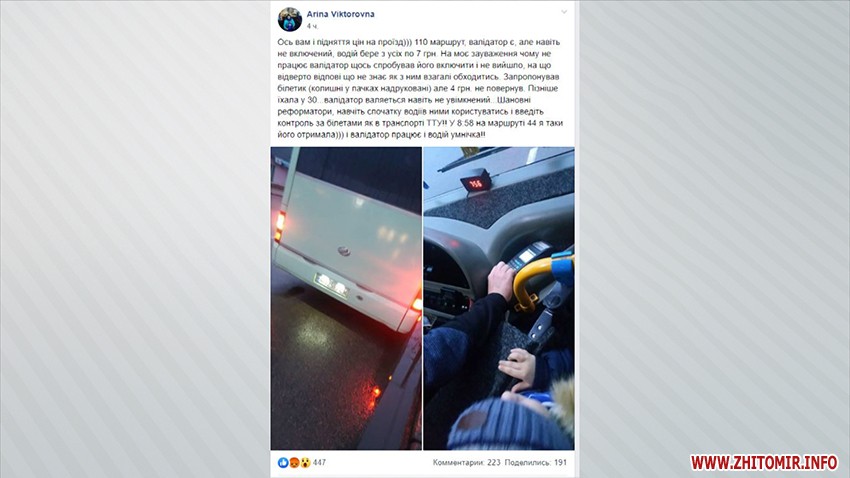Click the post text paragraph
The width and height of the screenshot is (850, 478).
420,88
